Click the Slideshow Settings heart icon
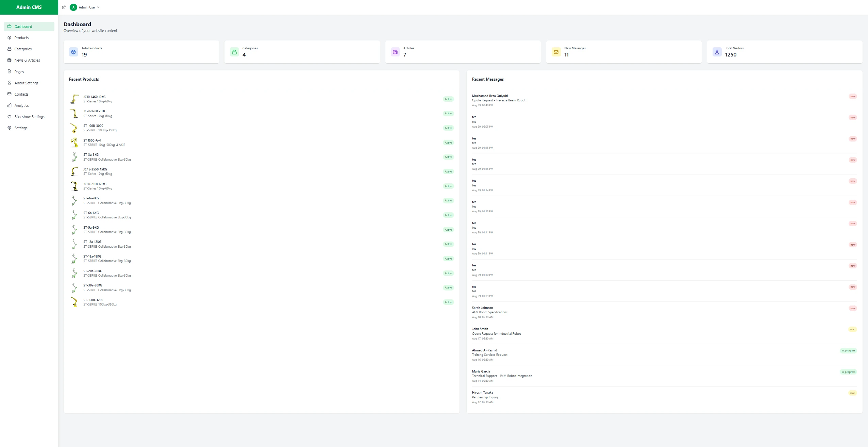The width and height of the screenshot is (868, 447). [10, 117]
